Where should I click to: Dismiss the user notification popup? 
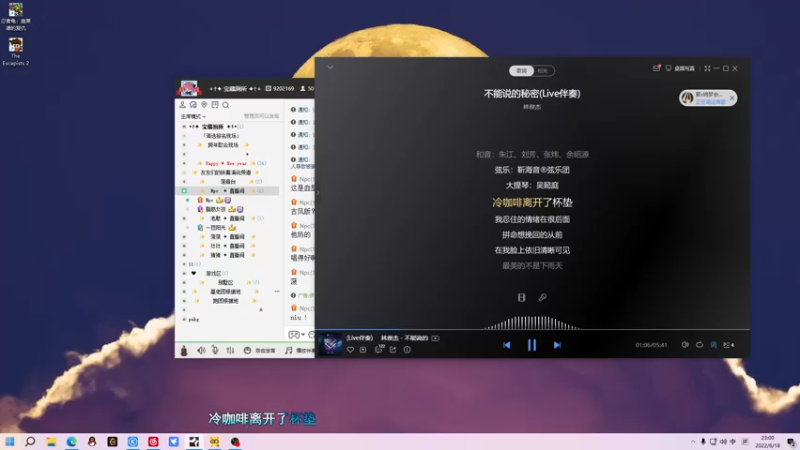click(732, 97)
